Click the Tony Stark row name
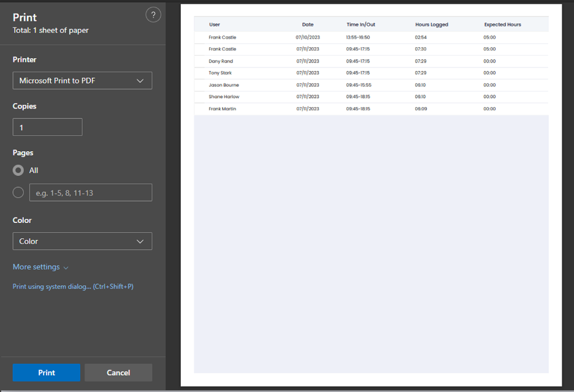 tap(220, 73)
